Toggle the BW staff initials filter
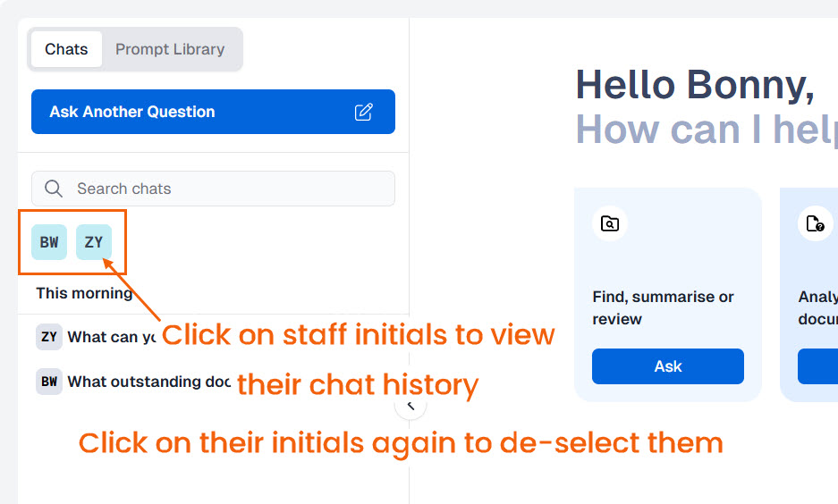The height and width of the screenshot is (504, 838). click(49, 242)
